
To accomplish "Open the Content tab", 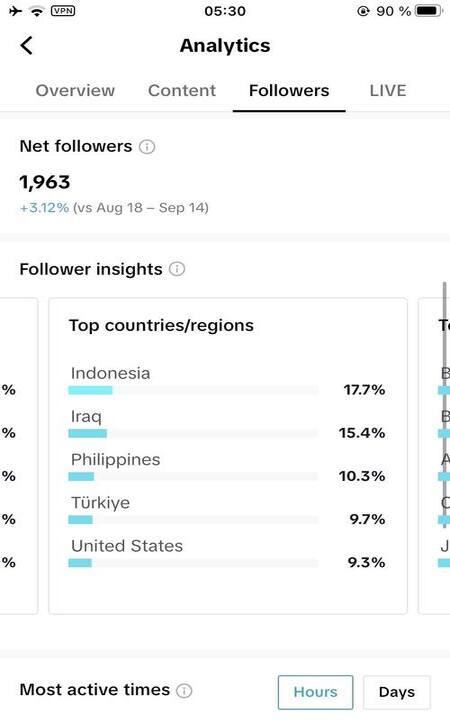I will [x=182, y=90].
